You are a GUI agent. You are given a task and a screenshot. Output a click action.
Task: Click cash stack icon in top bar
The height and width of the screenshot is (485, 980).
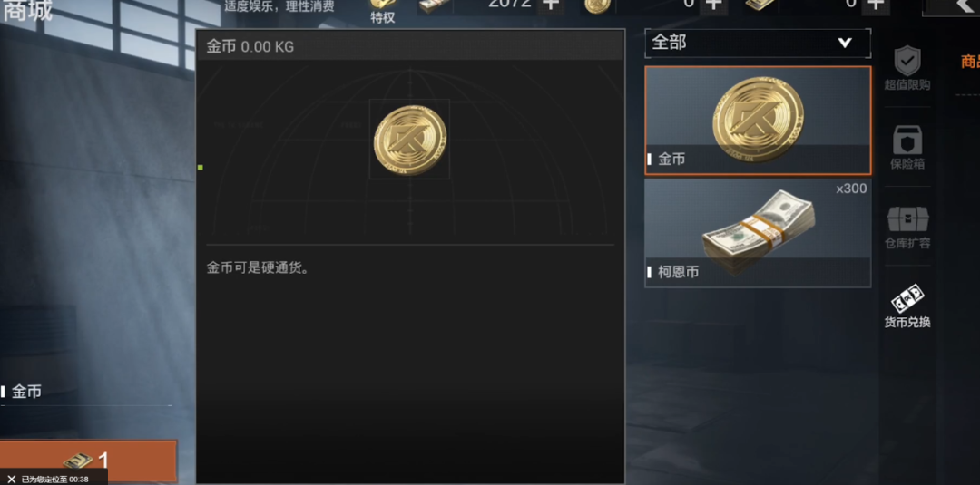[435, 5]
